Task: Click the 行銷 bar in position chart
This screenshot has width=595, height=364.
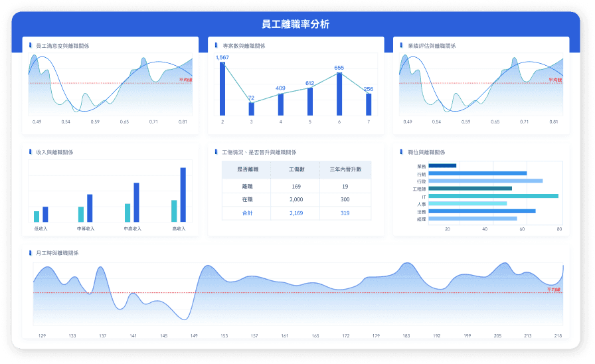Action: (477, 173)
